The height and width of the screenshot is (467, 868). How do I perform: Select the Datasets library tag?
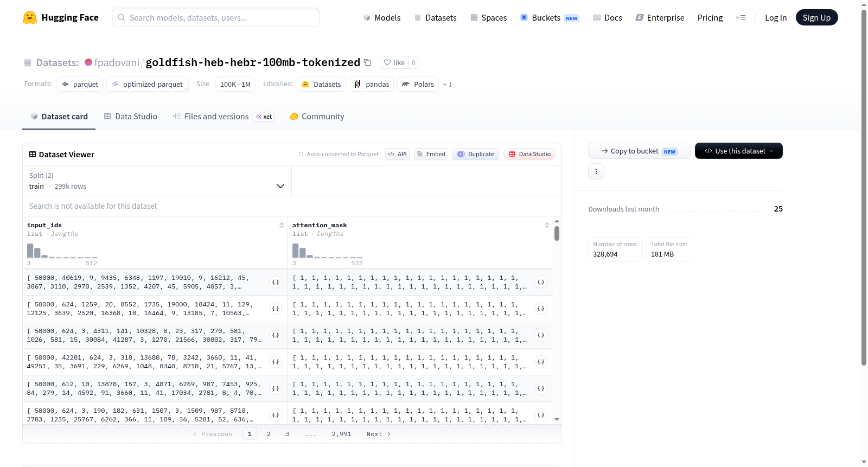[321, 84]
